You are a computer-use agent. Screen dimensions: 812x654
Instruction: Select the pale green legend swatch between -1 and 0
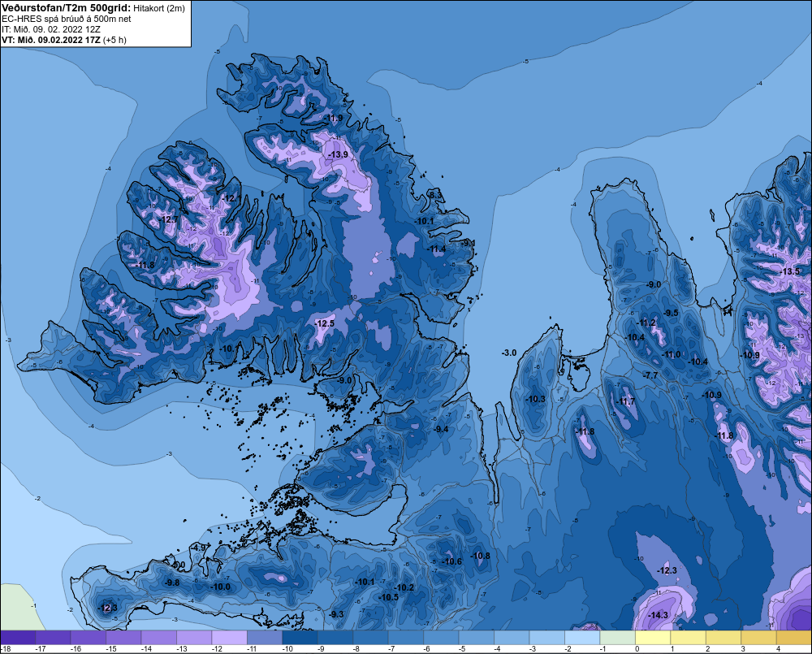tap(617, 638)
